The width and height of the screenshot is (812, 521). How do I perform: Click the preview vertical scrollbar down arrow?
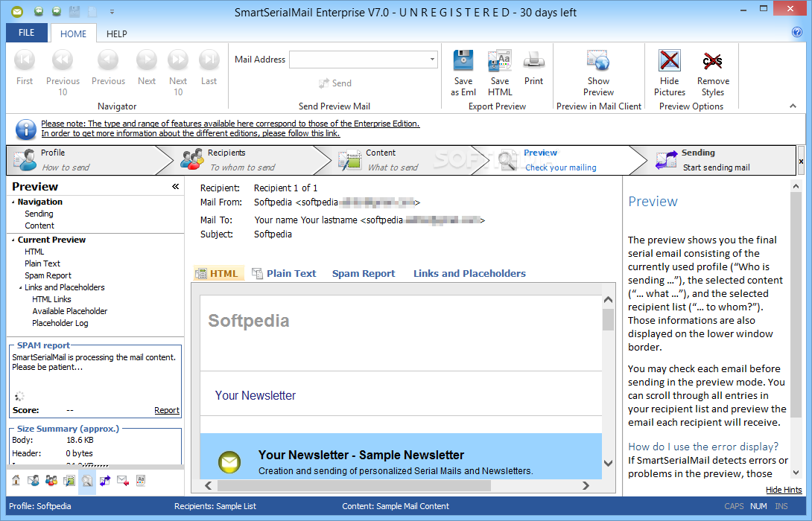[609, 463]
